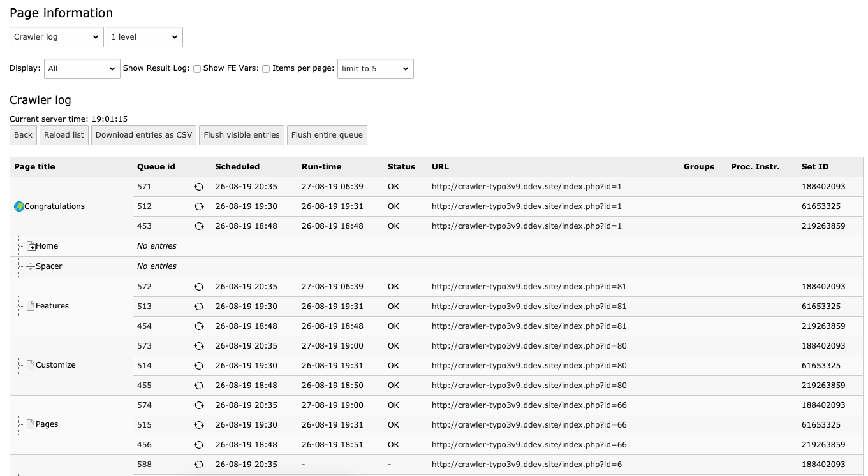Select the Customize page in the tree
868x476 pixels.
[x=55, y=365]
